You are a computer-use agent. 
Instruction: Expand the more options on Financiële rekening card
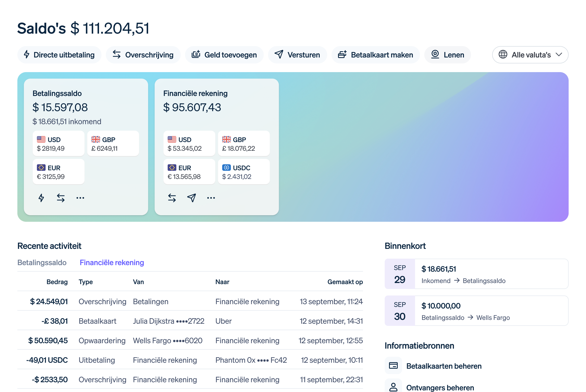pos(211,198)
